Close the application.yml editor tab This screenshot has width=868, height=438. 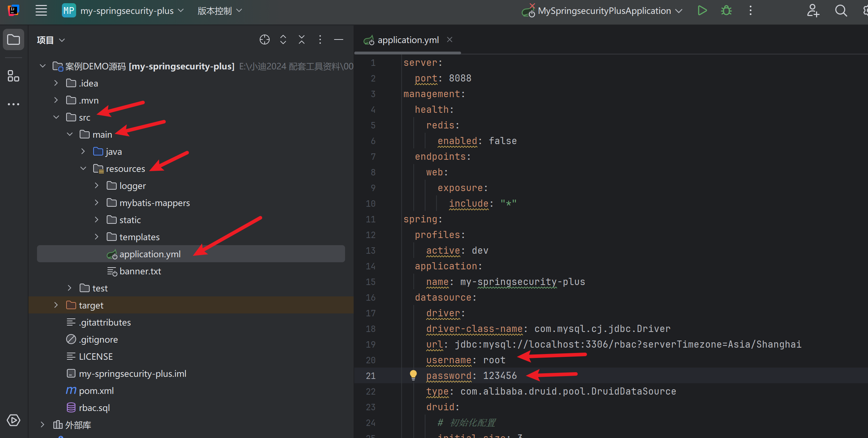[x=450, y=39]
